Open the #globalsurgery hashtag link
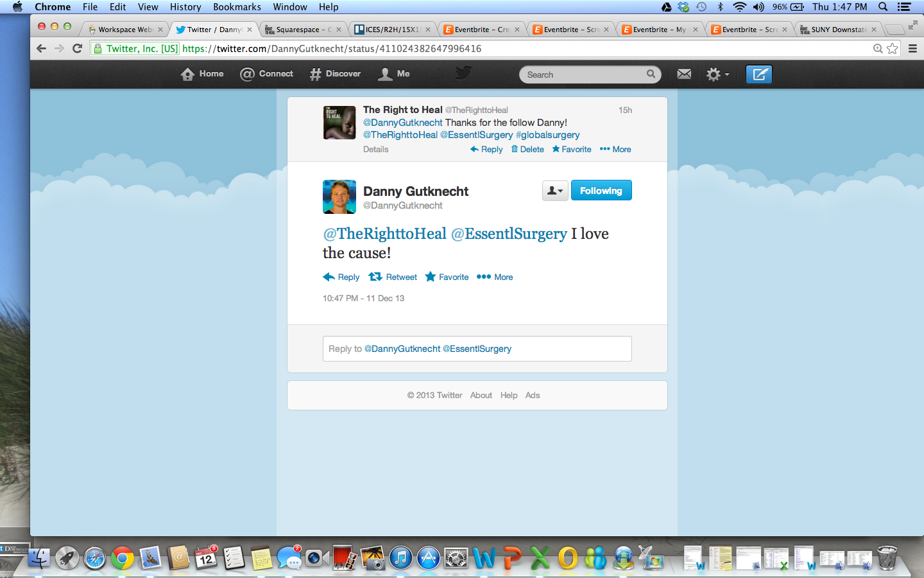 tap(548, 135)
